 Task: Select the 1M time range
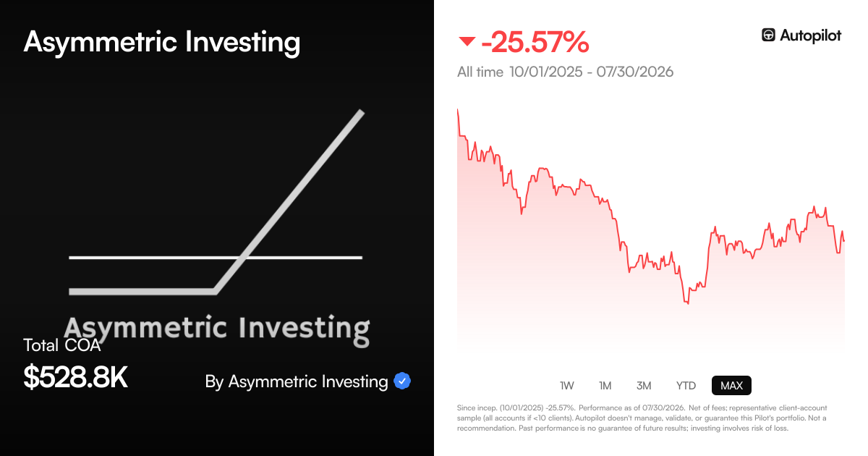click(605, 386)
